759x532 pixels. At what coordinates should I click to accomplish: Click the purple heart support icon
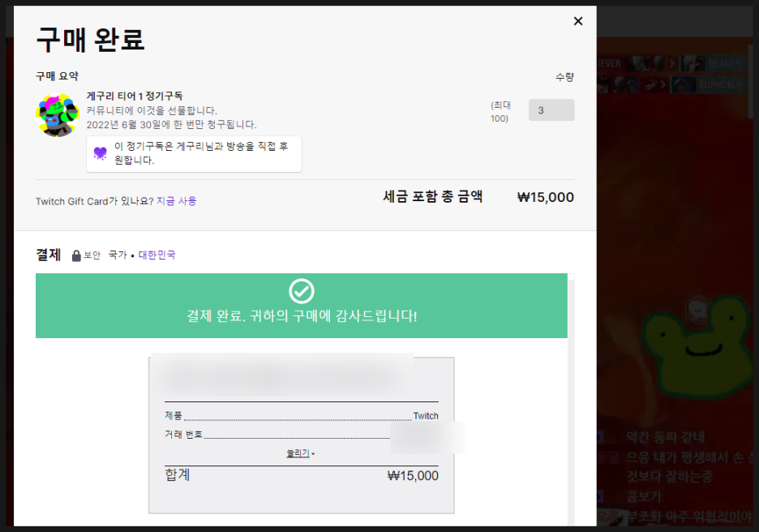point(101,153)
